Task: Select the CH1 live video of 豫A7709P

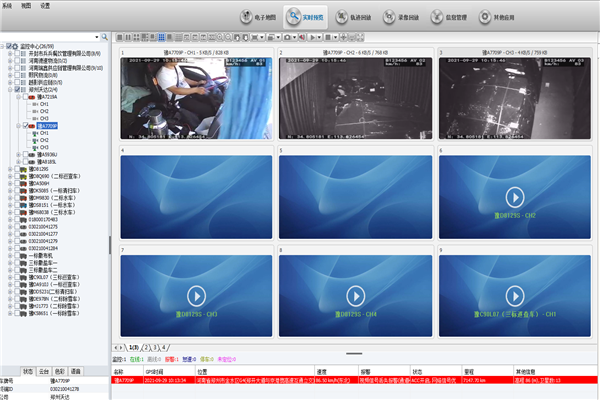Action: (x=194, y=95)
